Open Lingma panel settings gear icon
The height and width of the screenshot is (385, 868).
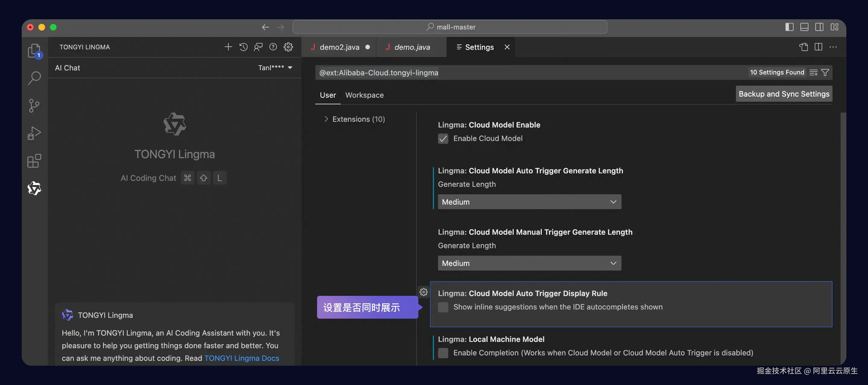coord(288,47)
